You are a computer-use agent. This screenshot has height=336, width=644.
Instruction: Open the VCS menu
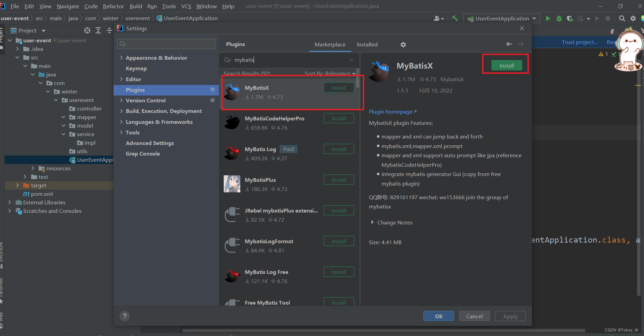click(186, 6)
